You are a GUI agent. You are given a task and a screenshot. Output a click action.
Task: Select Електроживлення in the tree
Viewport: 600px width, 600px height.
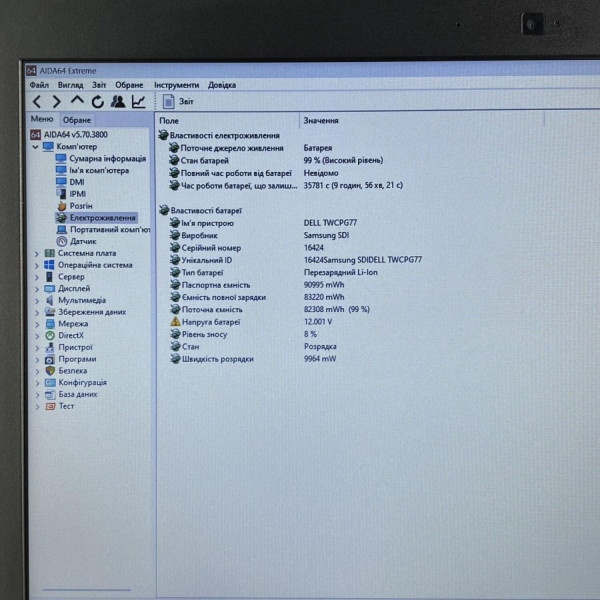pyautogui.click(x=102, y=218)
